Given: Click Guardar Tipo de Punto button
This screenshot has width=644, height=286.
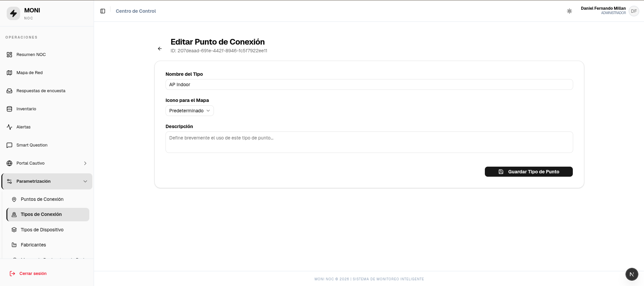Looking at the screenshot, I should pyautogui.click(x=529, y=172).
